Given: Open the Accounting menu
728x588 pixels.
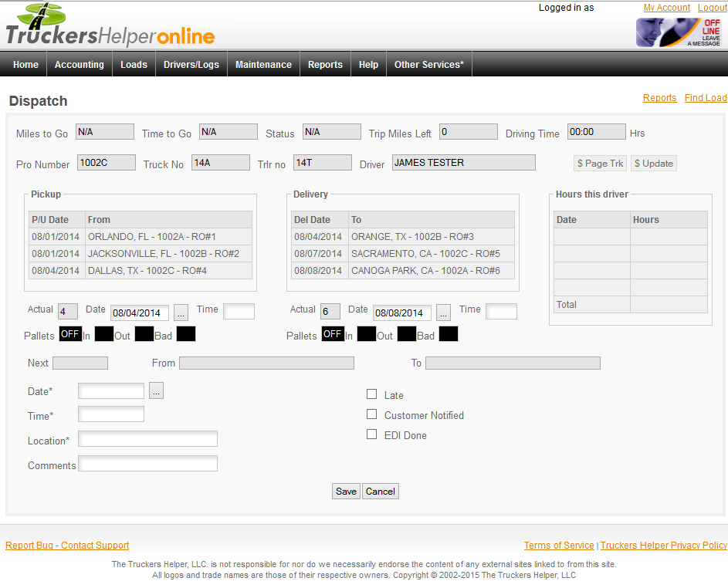Looking at the screenshot, I should tap(80, 65).
